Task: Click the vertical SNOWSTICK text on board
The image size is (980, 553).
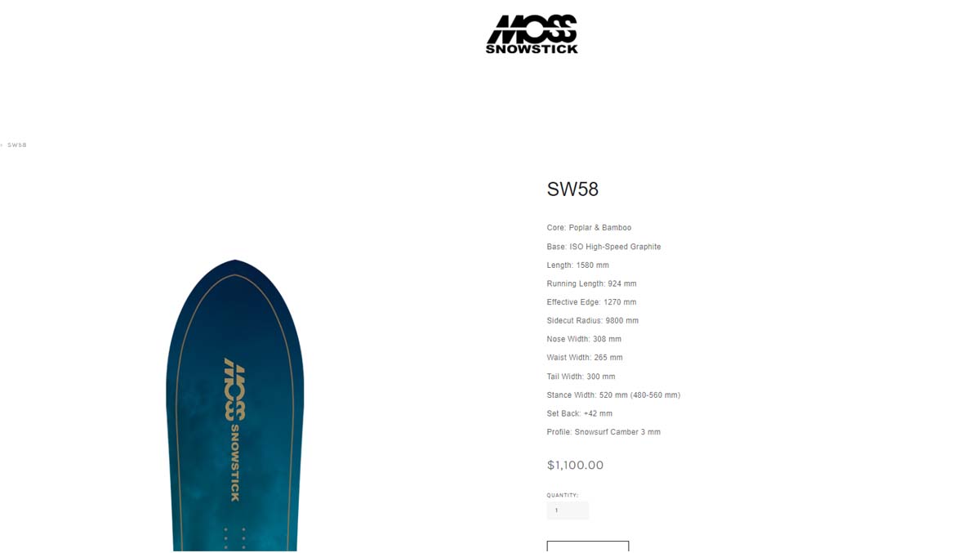Action: pos(235,462)
